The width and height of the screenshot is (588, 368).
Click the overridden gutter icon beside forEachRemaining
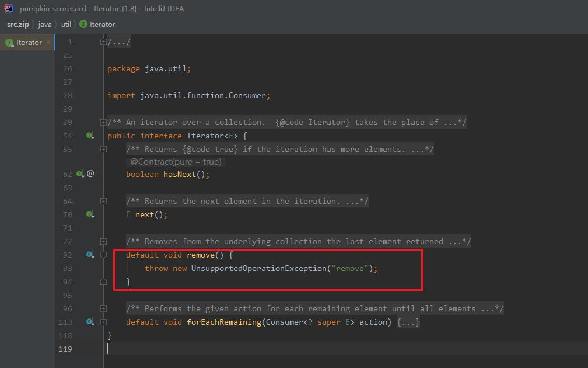tap(90, 321)
